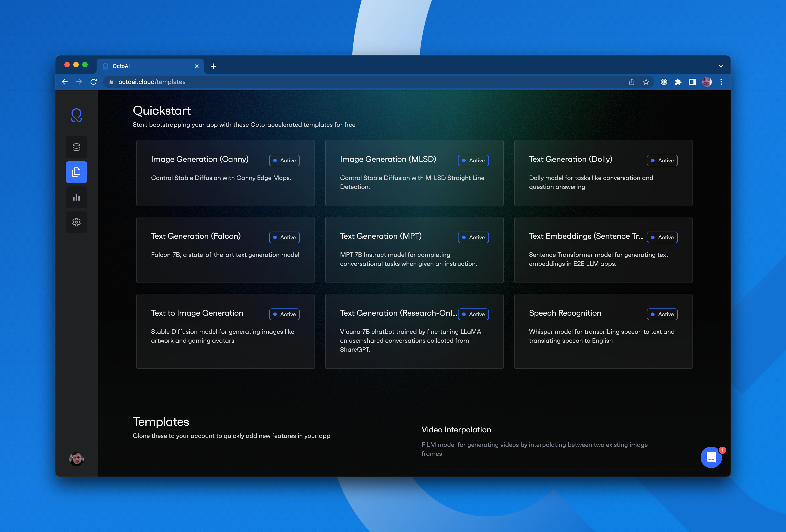Open the database endpoints sidebar icon
Screen dimensions: 786x532
pos(76,147)
